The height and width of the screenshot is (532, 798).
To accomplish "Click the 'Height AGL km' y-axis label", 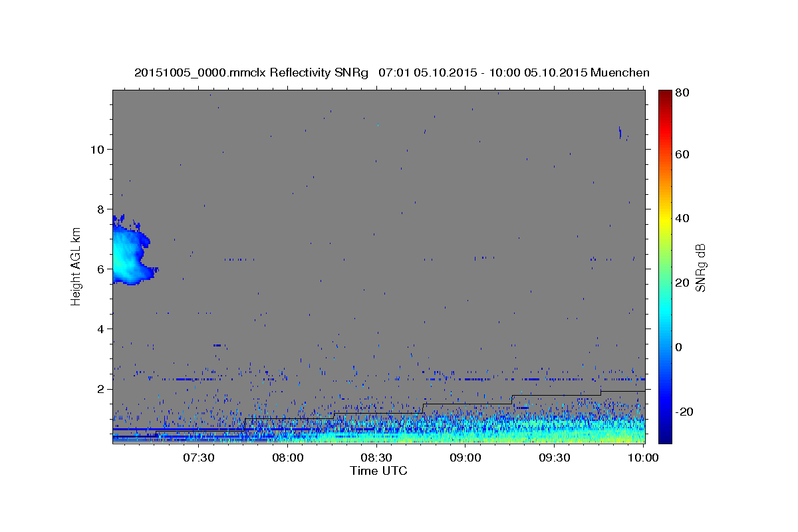I will [x=76, y=266].
